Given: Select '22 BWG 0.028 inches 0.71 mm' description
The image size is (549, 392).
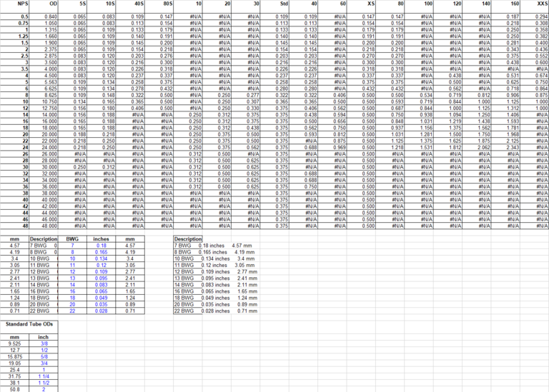Looking at the screenshot, I should 216,311.
